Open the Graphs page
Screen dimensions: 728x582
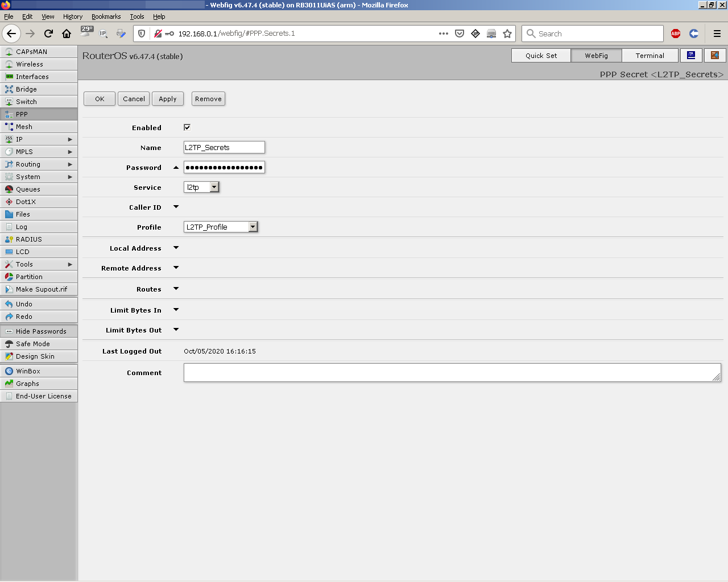39,384
